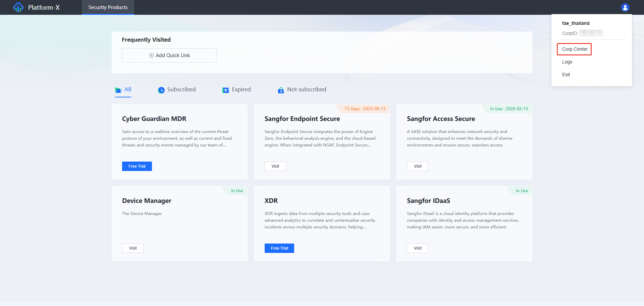Click the XDR description text
Screen dimensions: 644x306
[320, 220]
